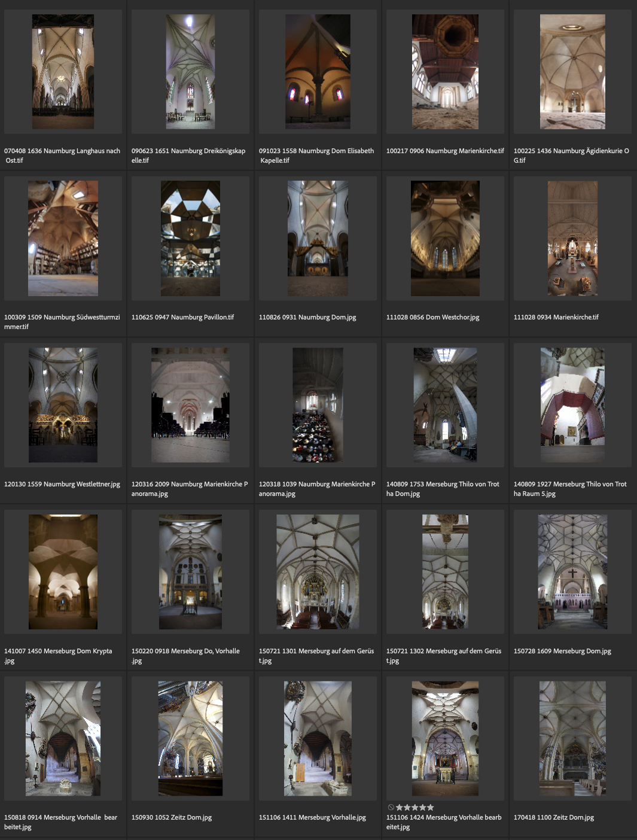Click the reject (no rating) icon

click(391, 808)
